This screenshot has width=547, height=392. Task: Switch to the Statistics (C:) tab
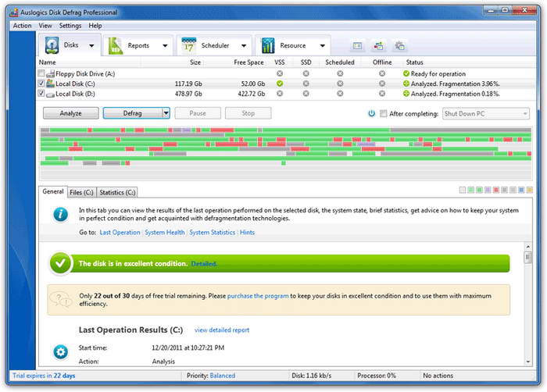tap(117, 192)
